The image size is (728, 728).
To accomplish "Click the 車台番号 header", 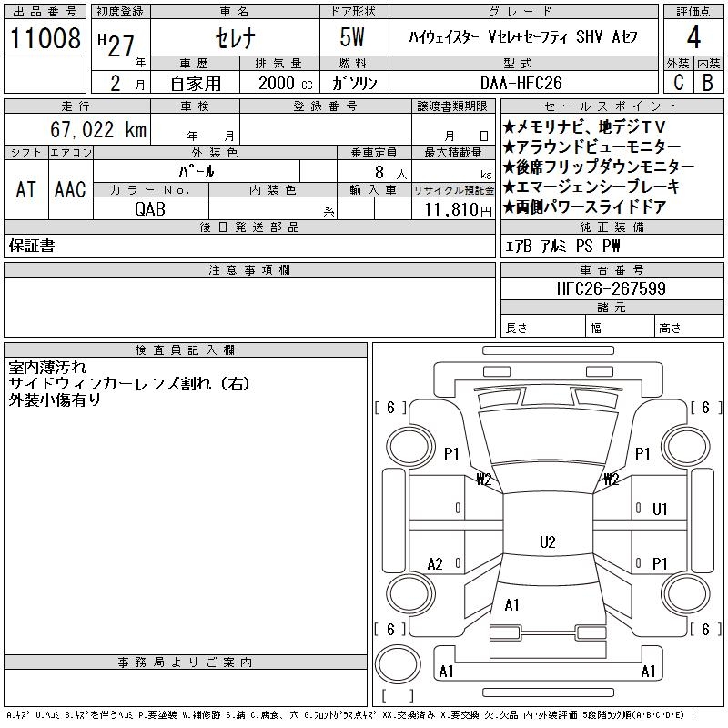I will [612, 269].
